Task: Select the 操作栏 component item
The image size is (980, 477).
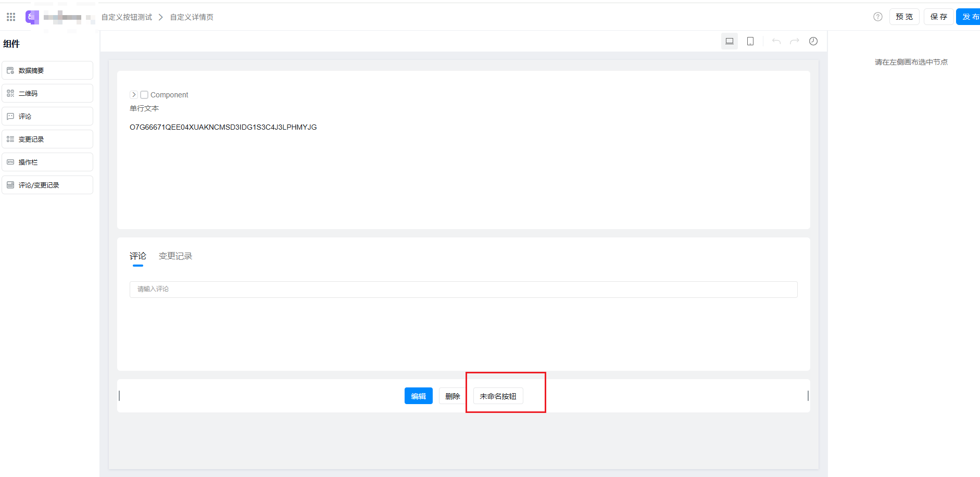Action: (x=47, y=162)
